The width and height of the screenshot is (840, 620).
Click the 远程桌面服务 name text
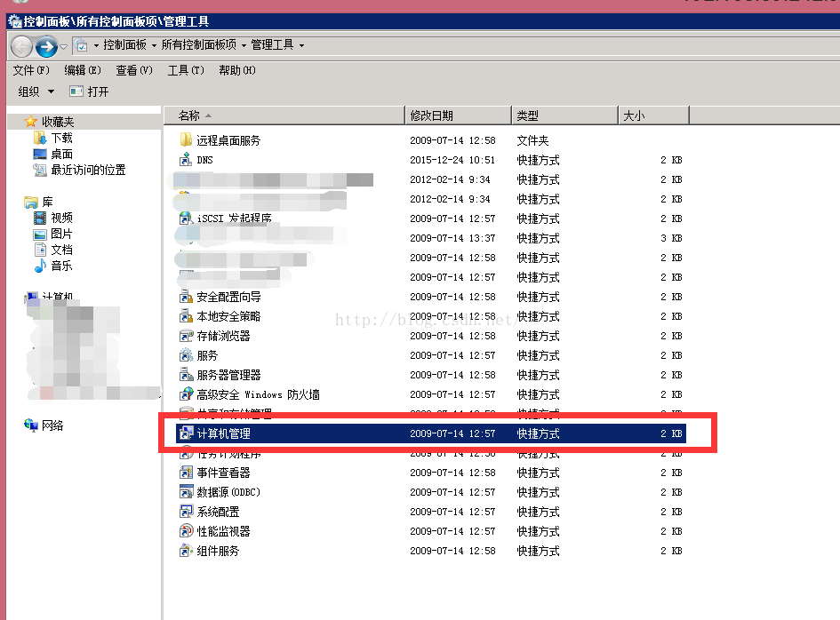pos(228,140)
